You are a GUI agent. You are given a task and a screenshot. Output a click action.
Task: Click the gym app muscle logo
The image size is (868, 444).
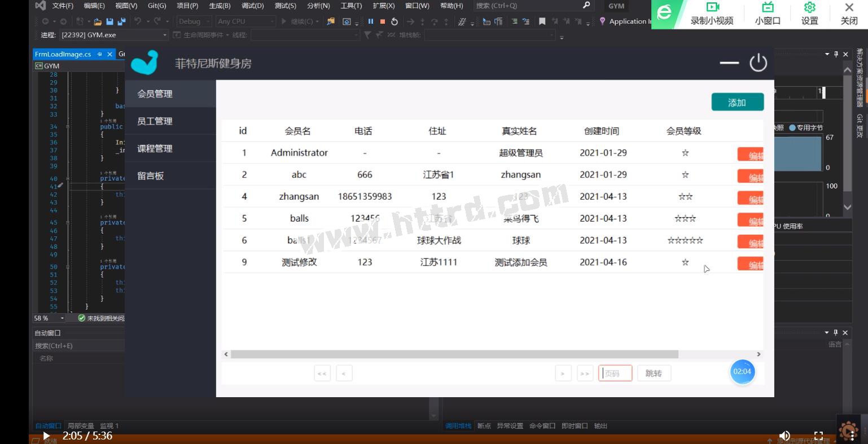pos(145,63)
